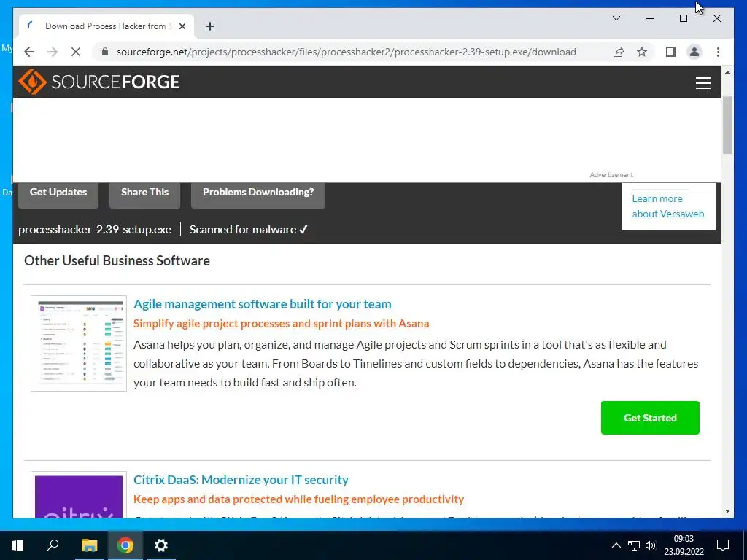Expand the tab search chevron

[x=616, y=18]
